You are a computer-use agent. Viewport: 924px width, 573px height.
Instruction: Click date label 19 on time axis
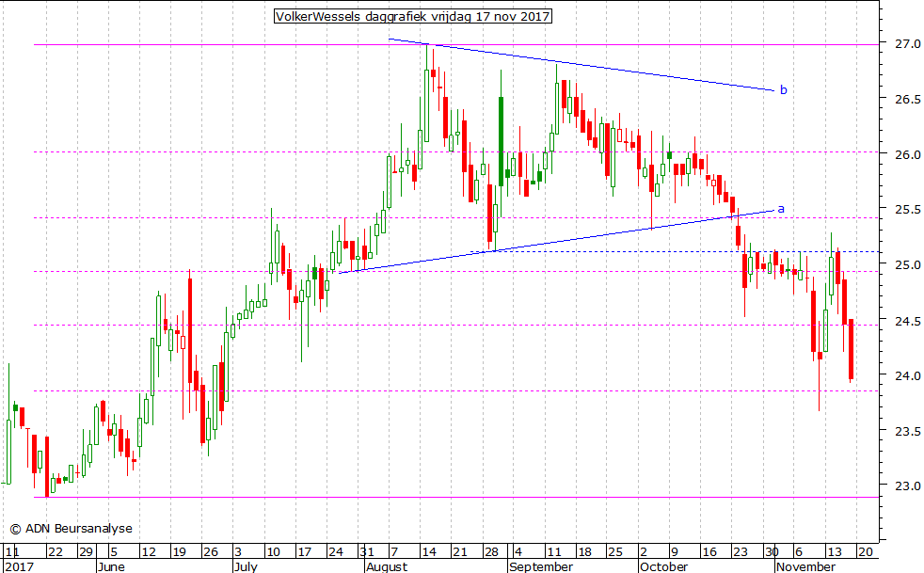coord(179,552)
